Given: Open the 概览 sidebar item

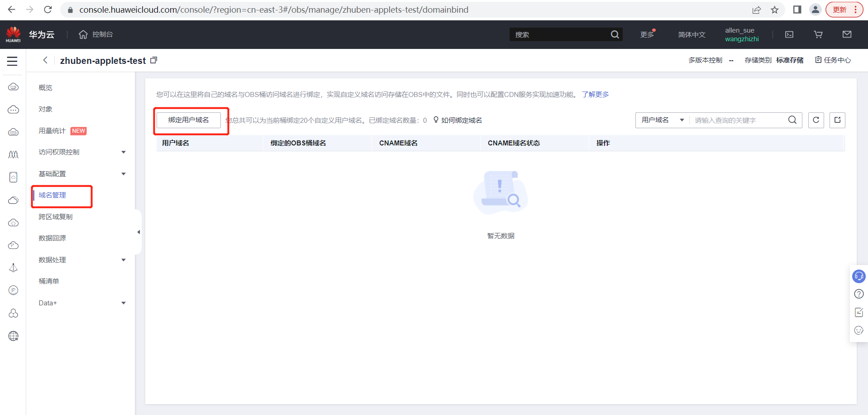Looking at the screenshot, I should [45, 87].
